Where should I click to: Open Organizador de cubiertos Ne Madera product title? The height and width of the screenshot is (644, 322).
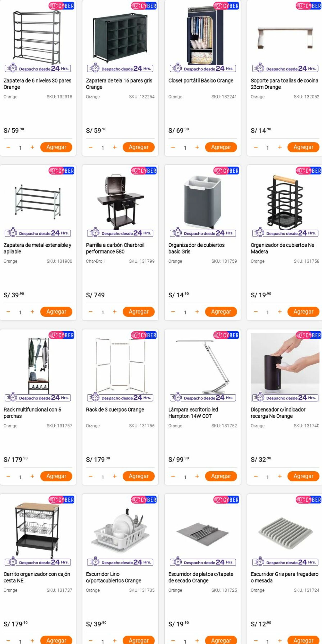pos(283,248)
